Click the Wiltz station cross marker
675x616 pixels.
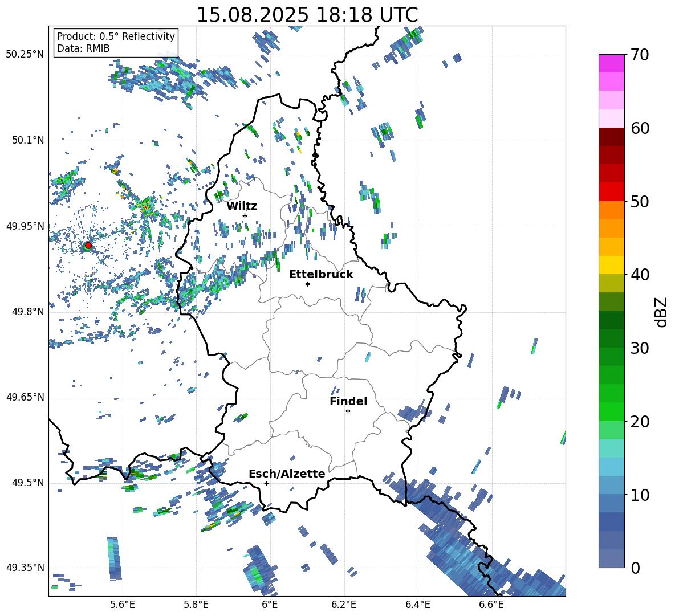pyautogui.click(x=245, y=215)
